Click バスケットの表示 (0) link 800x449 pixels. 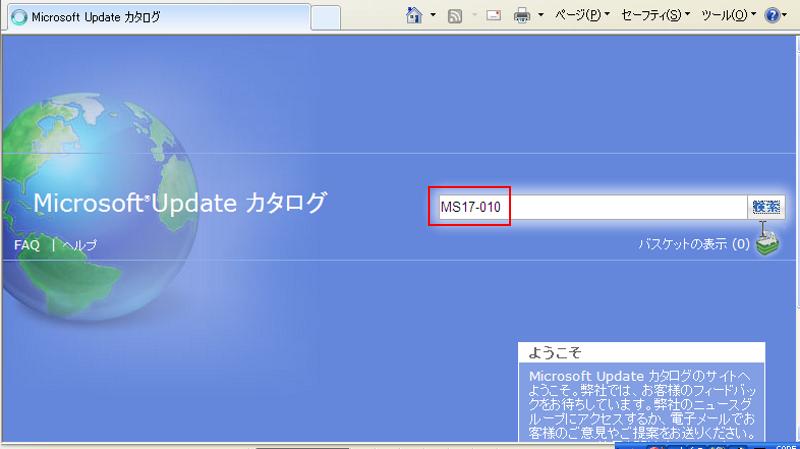point(694,244)
